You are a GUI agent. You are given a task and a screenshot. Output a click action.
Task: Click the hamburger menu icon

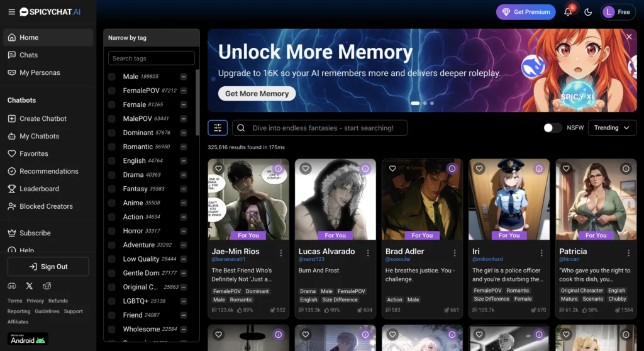point(11,11)
